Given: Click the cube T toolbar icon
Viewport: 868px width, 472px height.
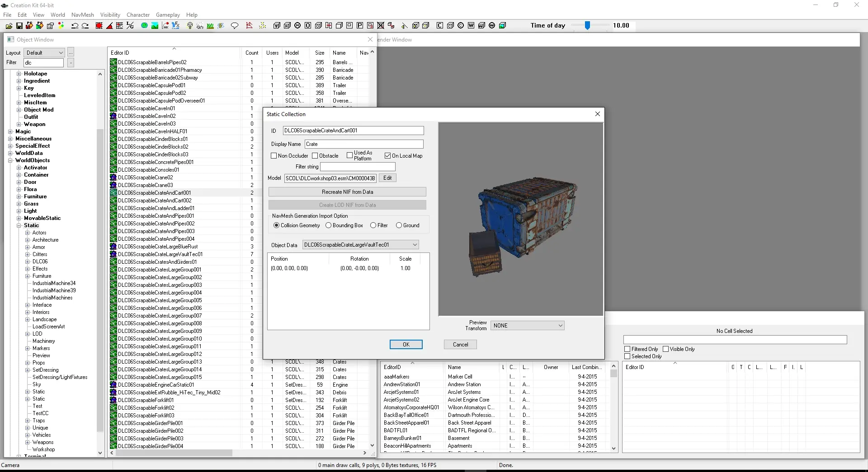Looking at the screenshot, I should click(277, 26).
